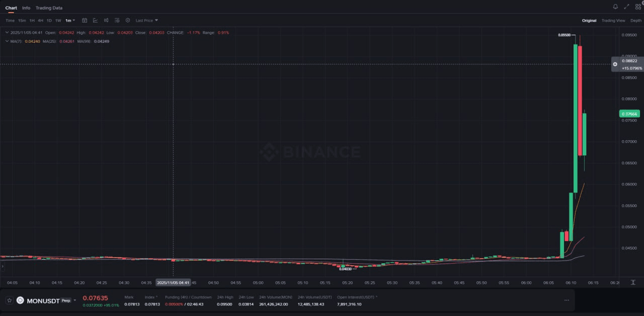The width and height of the screenshot is (644, 316).
Task: Expand chart to fullscreen
Action: (x=626, y=7)
